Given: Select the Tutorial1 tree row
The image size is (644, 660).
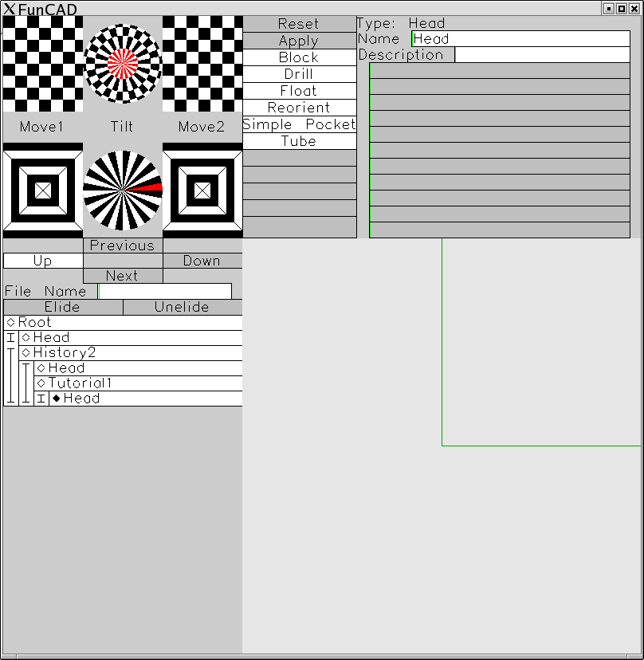Looking at the screenshot, I should click(x=138, y=383).
